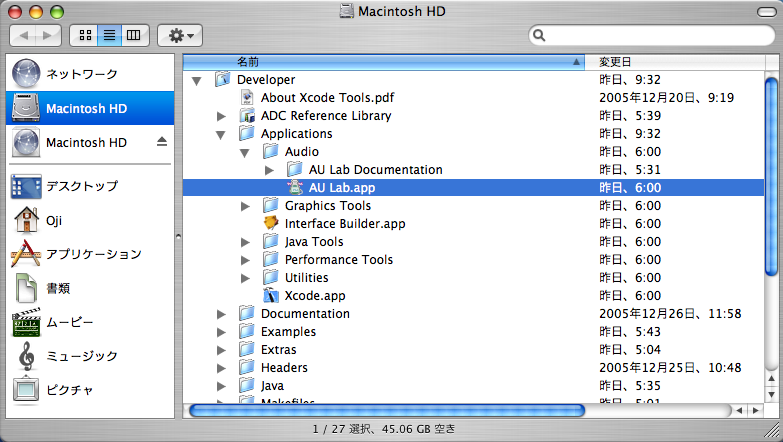The height and width of the screenshot is (442, 783).
Task: Collapse the Applications folder
Action: 221,134
